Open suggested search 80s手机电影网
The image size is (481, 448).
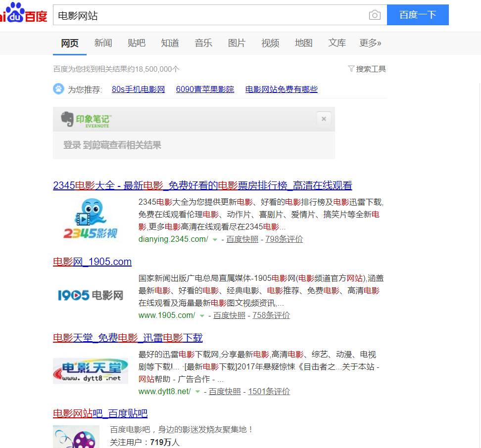coord(139,89)
